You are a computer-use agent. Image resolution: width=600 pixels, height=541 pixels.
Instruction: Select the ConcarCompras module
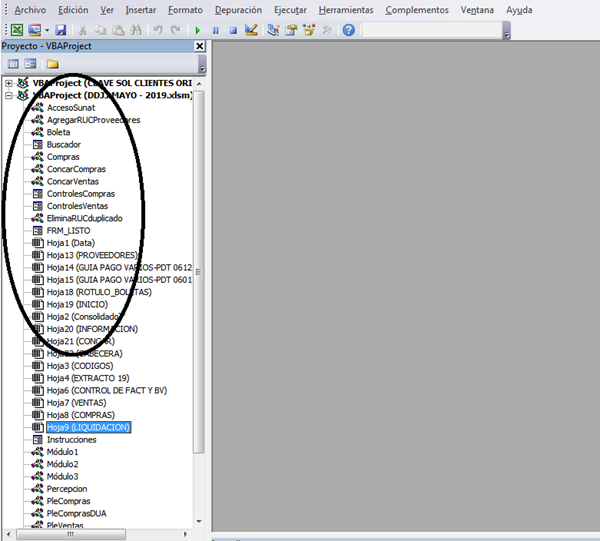[76, 169]
